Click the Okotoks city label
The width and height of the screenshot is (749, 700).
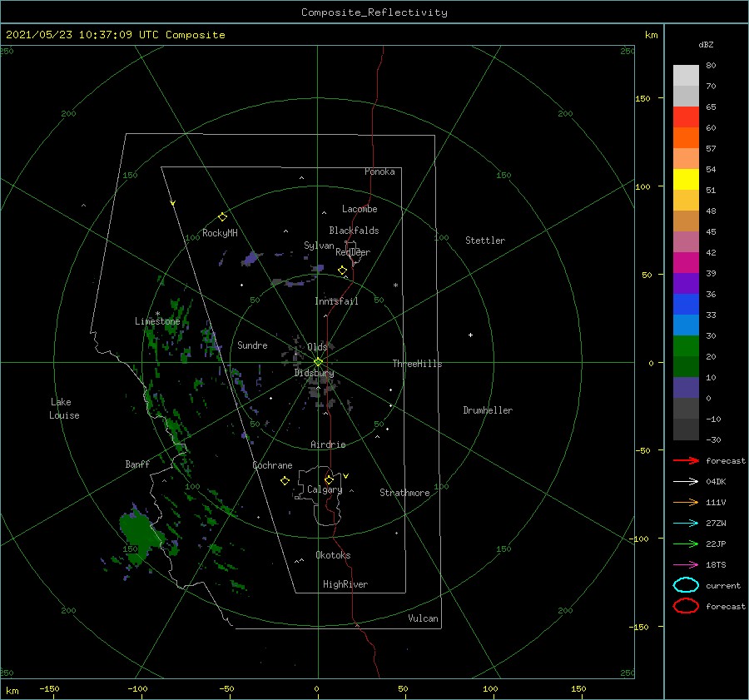[x=333, y=555]
